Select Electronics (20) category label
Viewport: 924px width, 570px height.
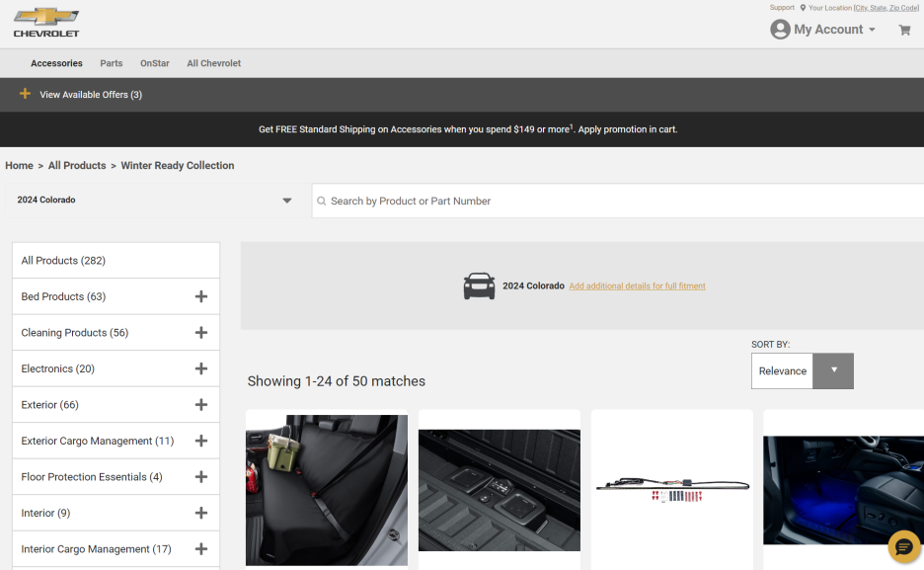57,368
